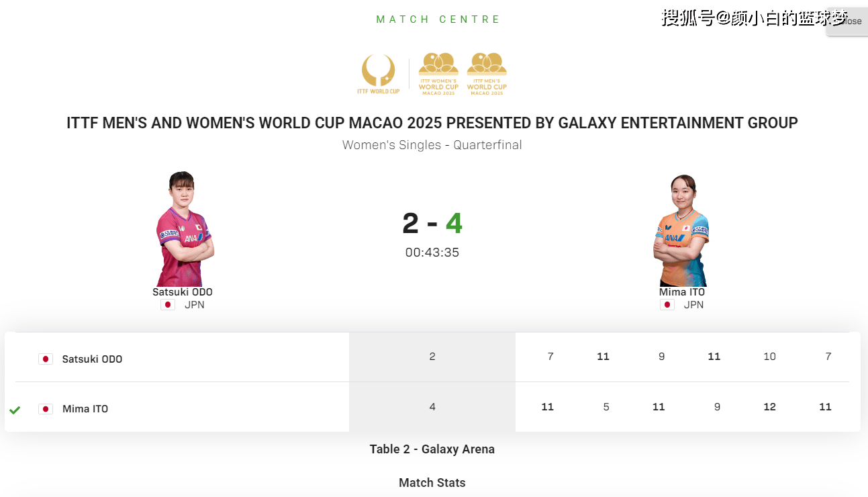Click the Close button at top right
The height and width of the screenshot is (497, 868).
click(x=847, y=21)
